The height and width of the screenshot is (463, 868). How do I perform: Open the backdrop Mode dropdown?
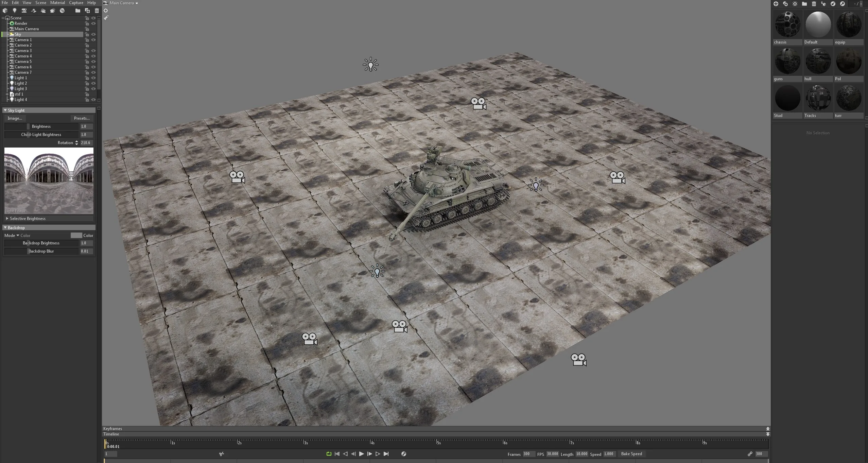17,236
